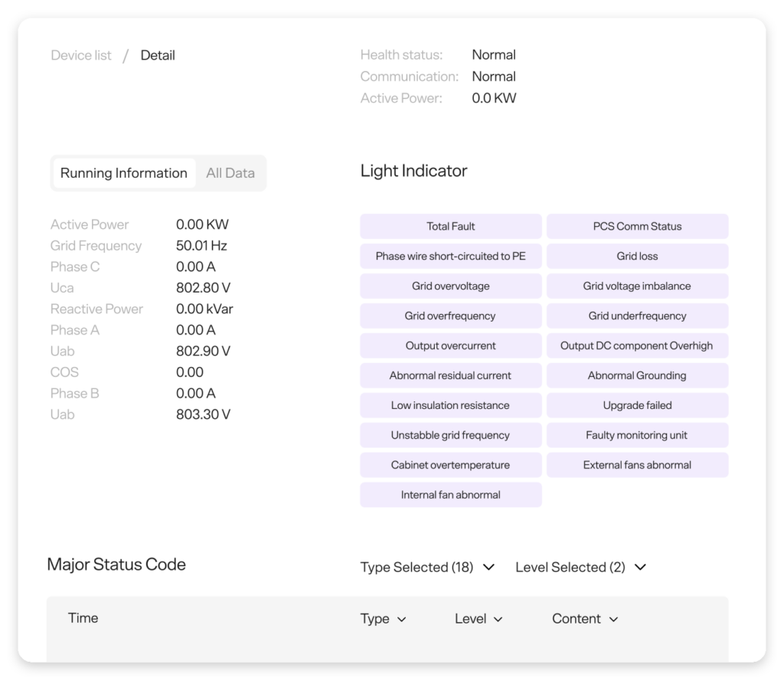The width and height of the screenshot is (784, 681).
Task: Open the Type column sort dropdown
Action: (383, 618)
